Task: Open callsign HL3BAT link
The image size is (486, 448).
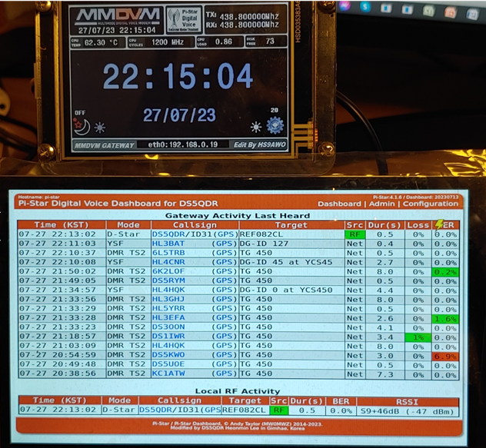Action: tap(168, 244)
